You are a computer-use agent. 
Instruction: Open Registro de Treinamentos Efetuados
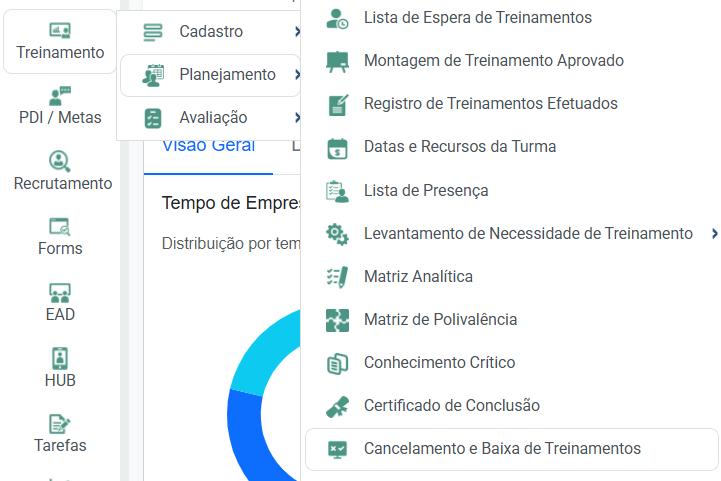point(490,104)
